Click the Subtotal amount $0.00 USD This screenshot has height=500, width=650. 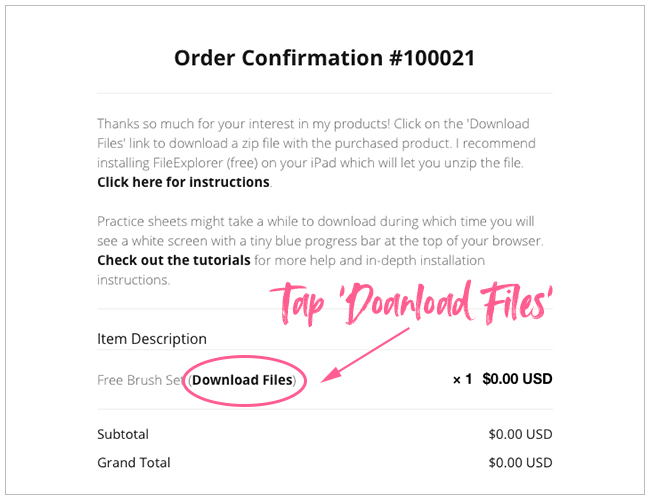(520, 434)
